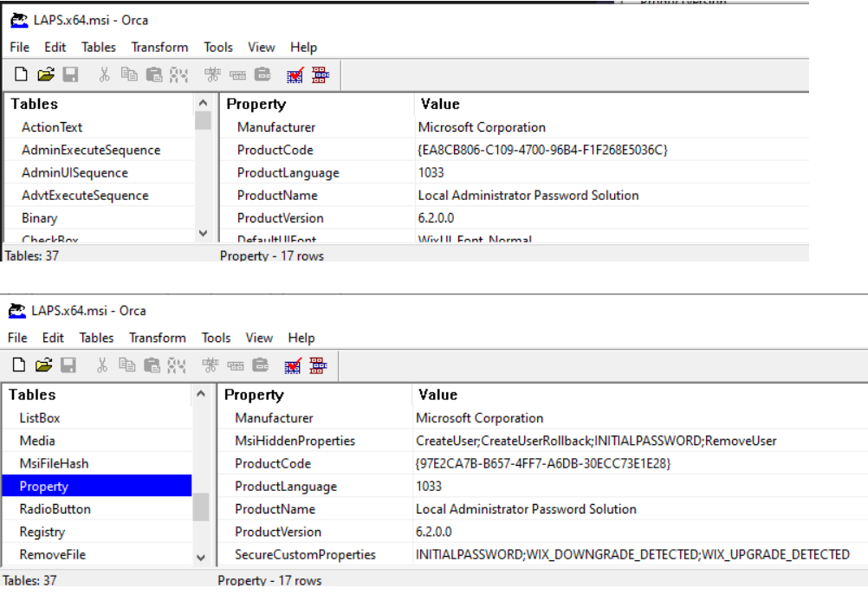Open Tools menu in upper Orca window
868x594 pixels.
point(218,47)
